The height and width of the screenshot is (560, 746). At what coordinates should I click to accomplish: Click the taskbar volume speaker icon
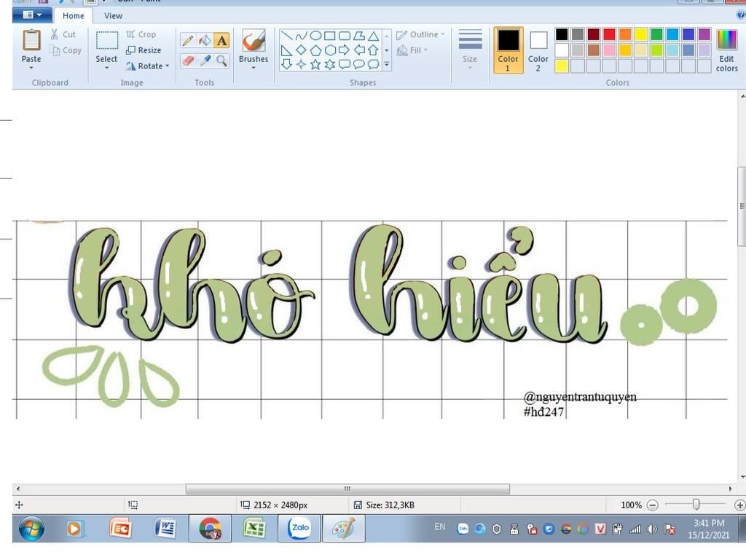click(x=652, y=529)
